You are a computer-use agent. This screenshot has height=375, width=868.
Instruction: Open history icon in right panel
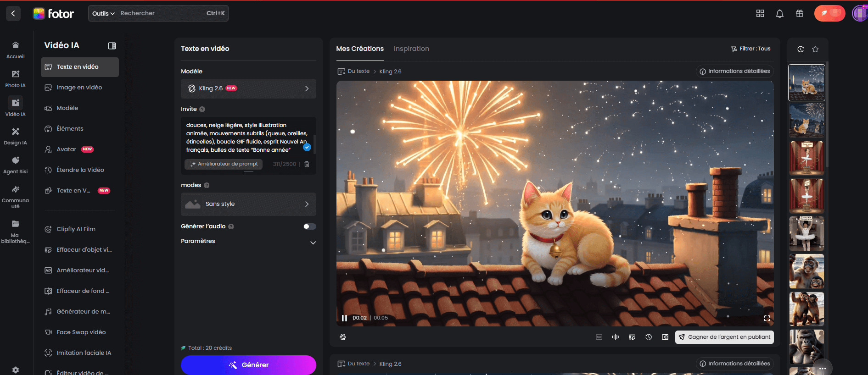coord(801,49)
